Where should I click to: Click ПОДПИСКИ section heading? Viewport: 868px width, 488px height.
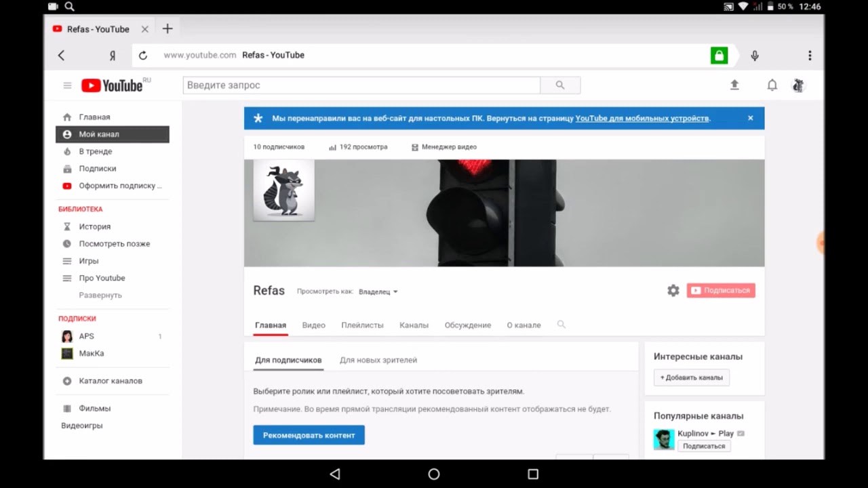pos(77,319)
